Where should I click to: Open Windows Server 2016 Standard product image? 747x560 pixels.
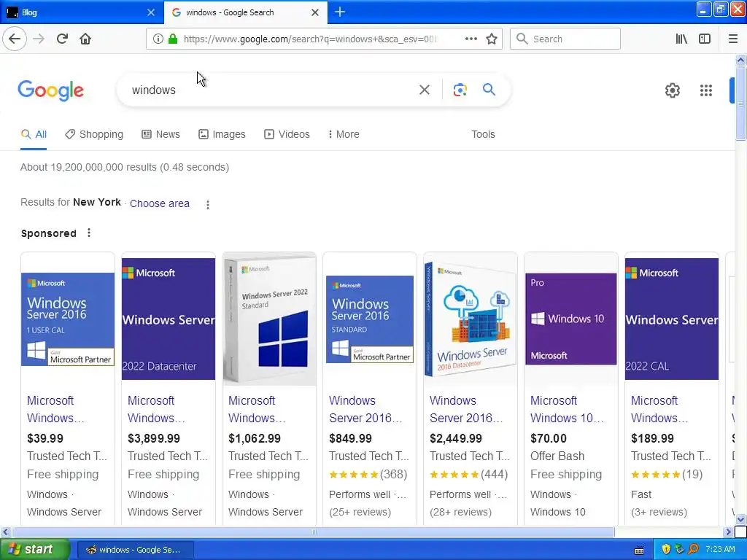coord(370,319)
